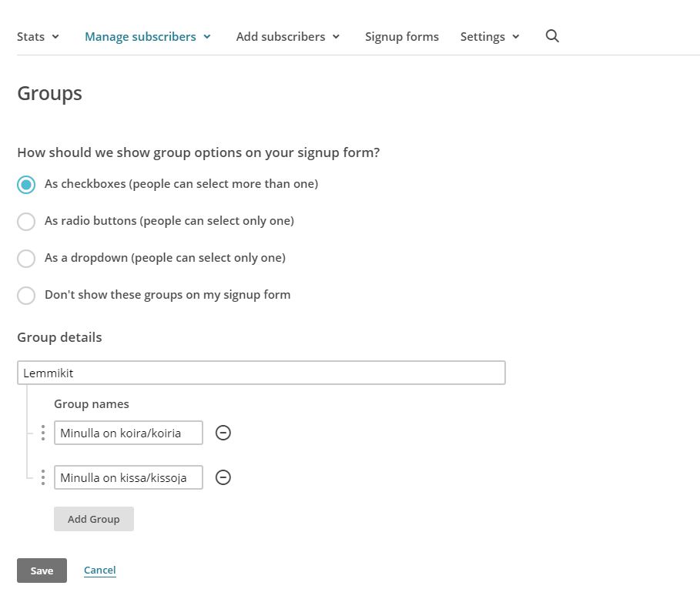Select 'As checkboxes' display option

[26, 184]
